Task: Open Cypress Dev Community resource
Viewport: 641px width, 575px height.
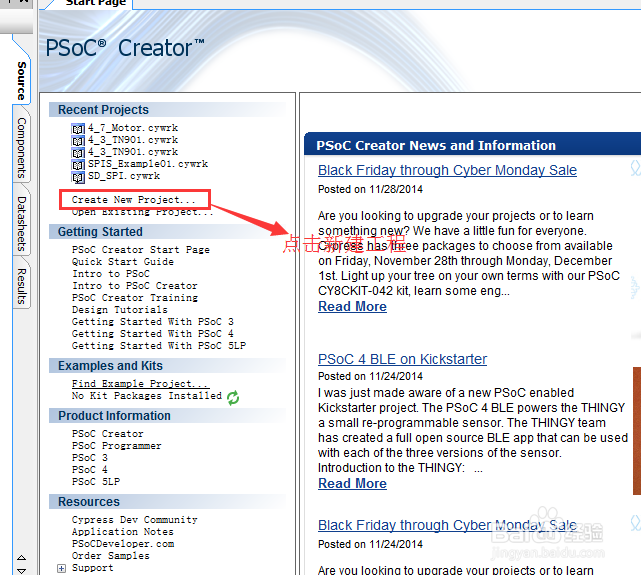Action: pyautogui.click(x=134, y=520)
